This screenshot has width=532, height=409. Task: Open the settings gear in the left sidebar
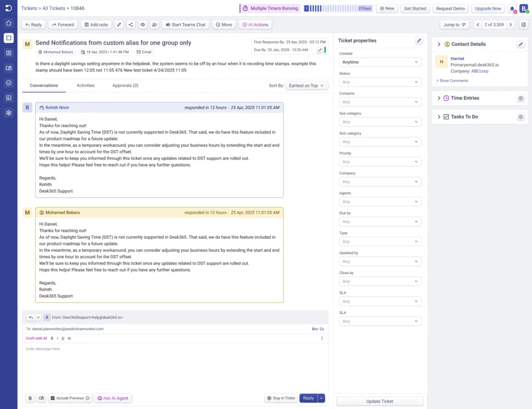tap(8, 113)
